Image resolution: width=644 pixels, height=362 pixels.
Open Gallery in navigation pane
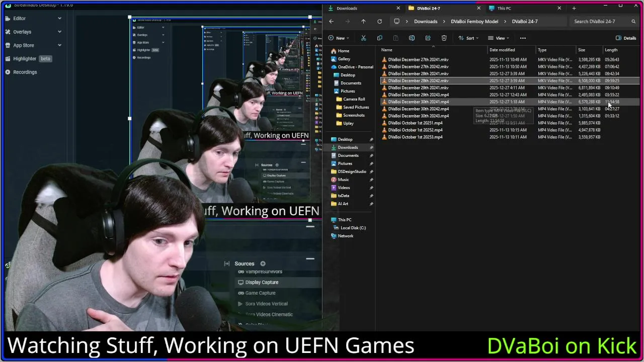pyautogui.click(x=344, y=59)
